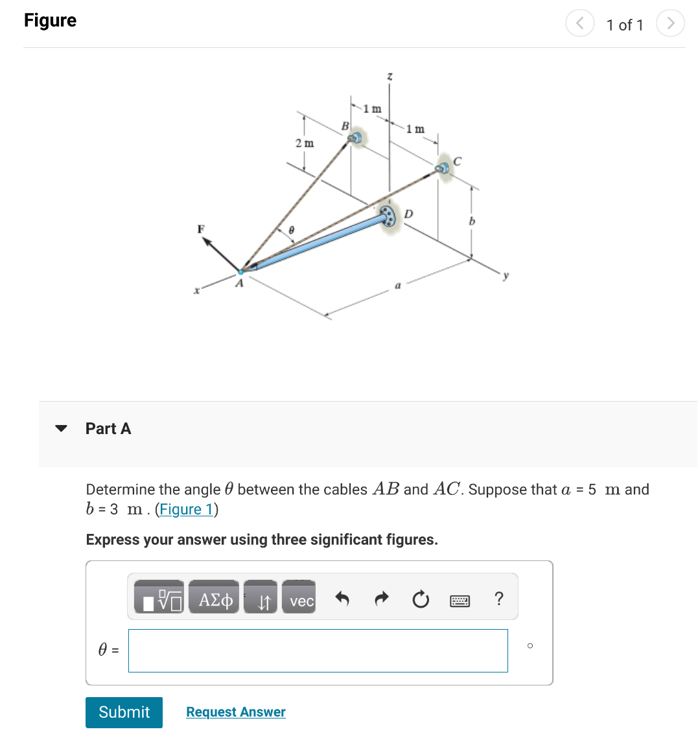Collapse the Part A section
This screenshot has height=747, width=700.
(61, 428)
